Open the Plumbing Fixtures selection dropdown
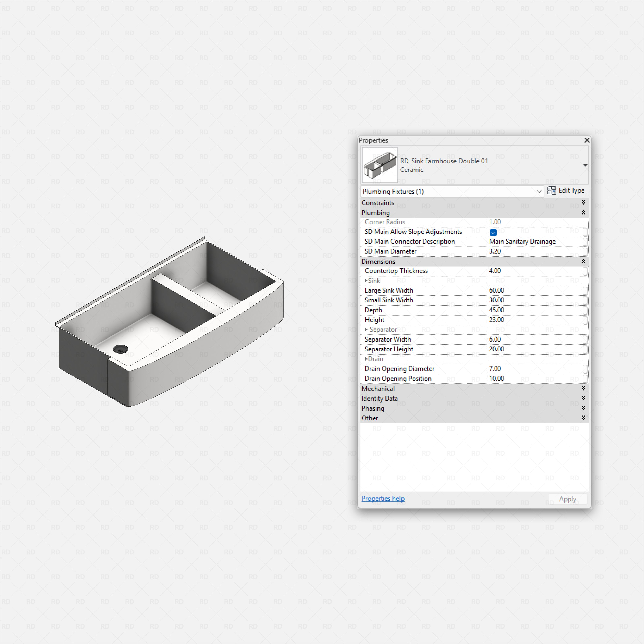Viewport: 644px width, 644px height. coord(539,191)
